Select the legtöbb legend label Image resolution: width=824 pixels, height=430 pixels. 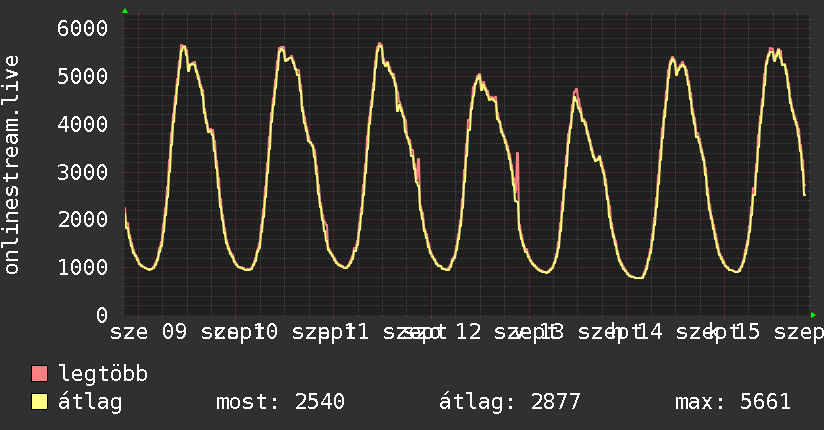coord(103,374)
